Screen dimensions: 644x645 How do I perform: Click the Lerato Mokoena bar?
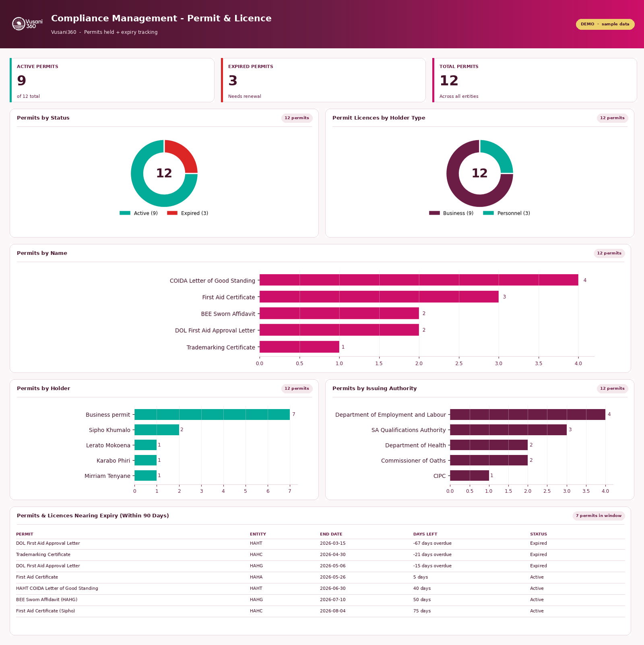tap(145, 445)
